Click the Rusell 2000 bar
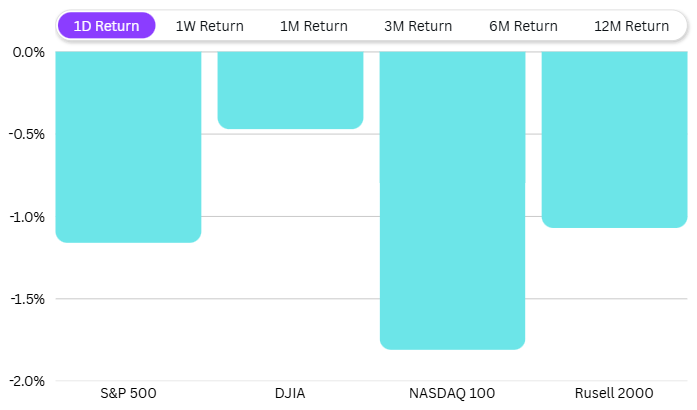 614,139
